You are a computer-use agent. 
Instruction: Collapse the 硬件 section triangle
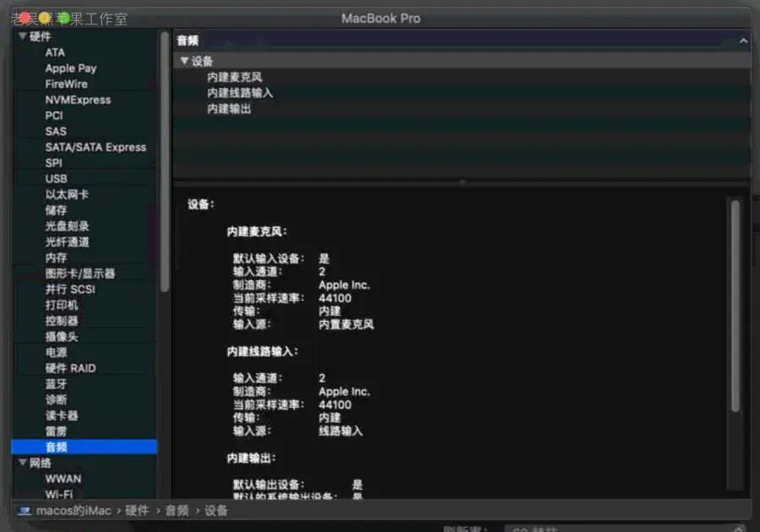22,36
